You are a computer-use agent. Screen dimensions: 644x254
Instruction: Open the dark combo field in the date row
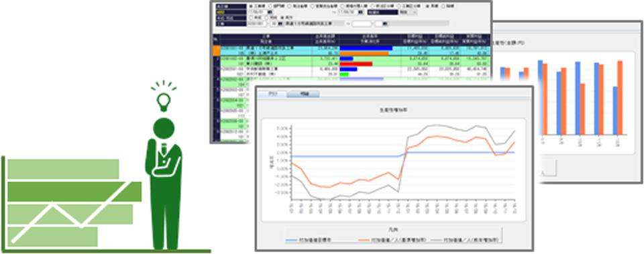[x=383, y=12]
